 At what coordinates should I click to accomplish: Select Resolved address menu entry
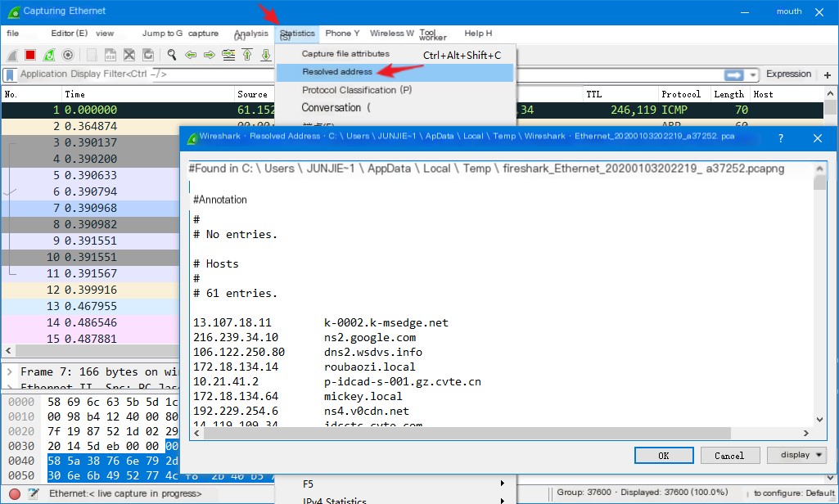click(x=395, y=72)
